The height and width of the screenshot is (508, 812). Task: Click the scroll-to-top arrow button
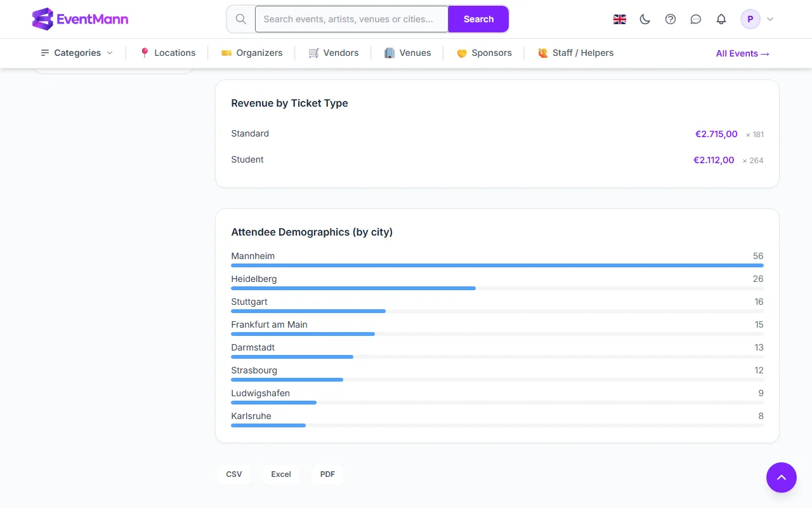pyautogui.click(x=782, y=478)
